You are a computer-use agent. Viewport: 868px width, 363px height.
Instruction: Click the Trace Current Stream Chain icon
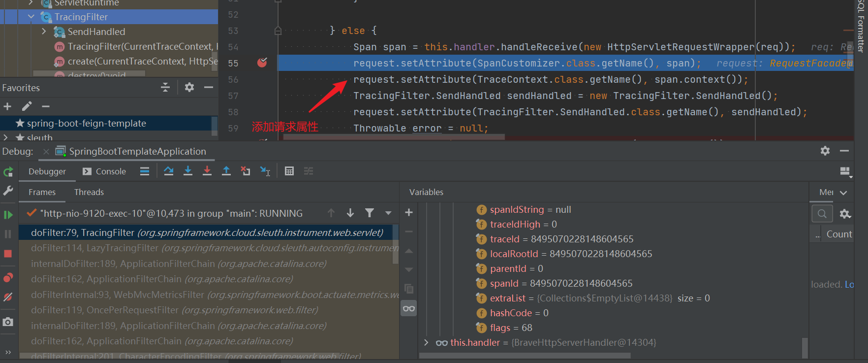click(x=309, y=171)
